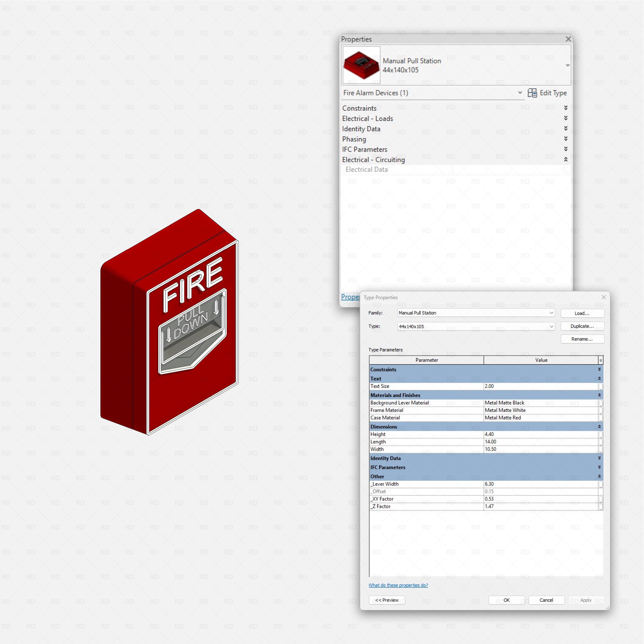
Task: Open the type selector dropdown arrow
Action: coord(567,65)
